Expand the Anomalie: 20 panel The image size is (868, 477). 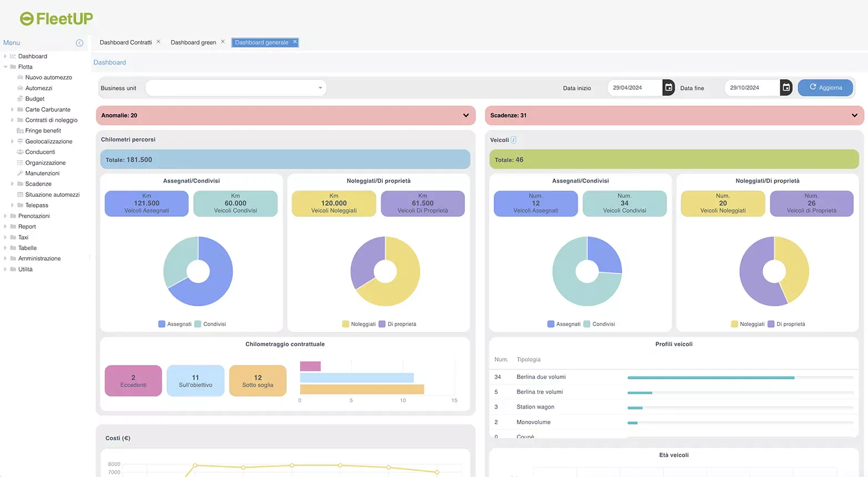click(466, 115)
